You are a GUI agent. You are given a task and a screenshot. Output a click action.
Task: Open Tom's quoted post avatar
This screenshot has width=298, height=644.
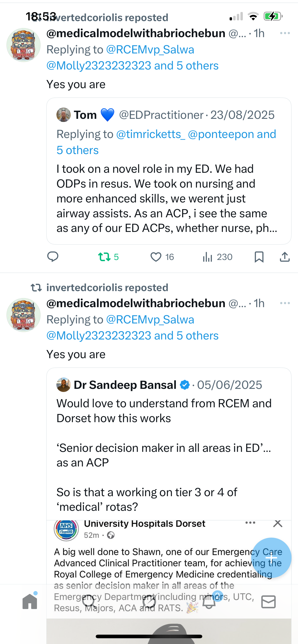tap(64, 115)
